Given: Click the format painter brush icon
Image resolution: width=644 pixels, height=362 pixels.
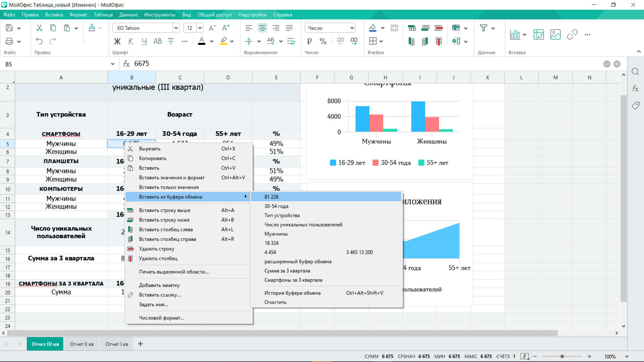Looking at the screenshot, I should 92,28.
